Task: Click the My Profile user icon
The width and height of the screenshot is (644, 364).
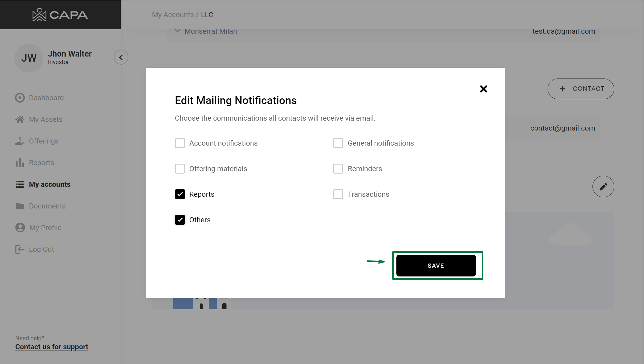Action: pos(20,227)
